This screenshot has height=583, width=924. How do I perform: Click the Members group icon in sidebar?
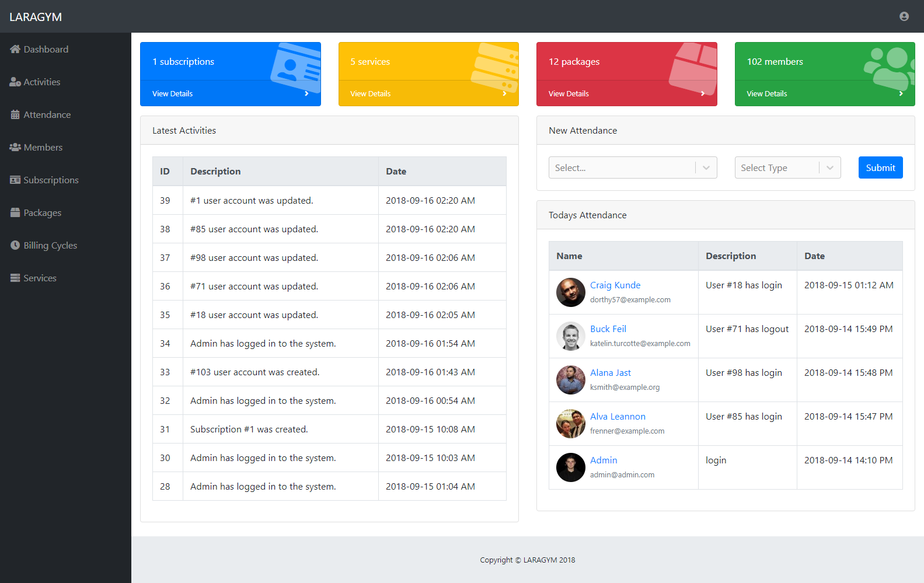coord(15,147)
